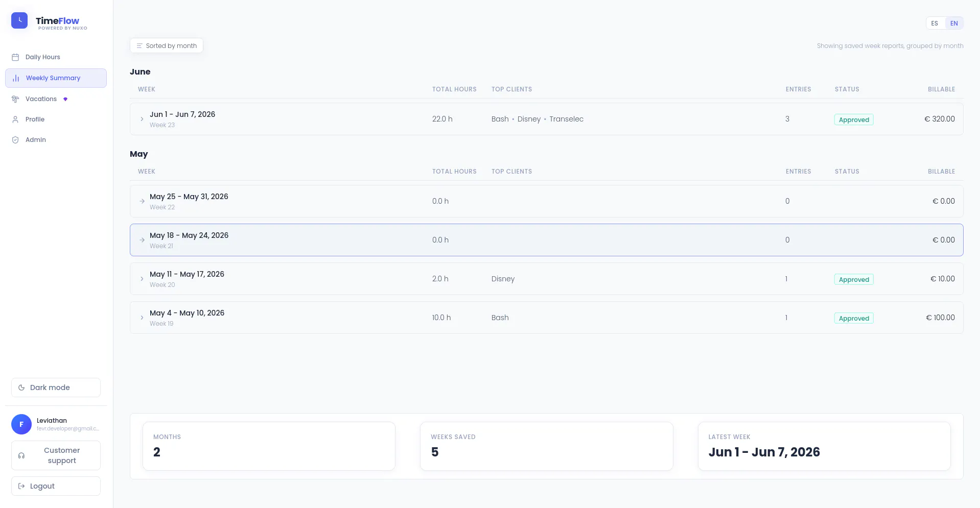
Task: Select the 'May 4 - May 10, 2026' text
Action: click(x=187, y=313)
